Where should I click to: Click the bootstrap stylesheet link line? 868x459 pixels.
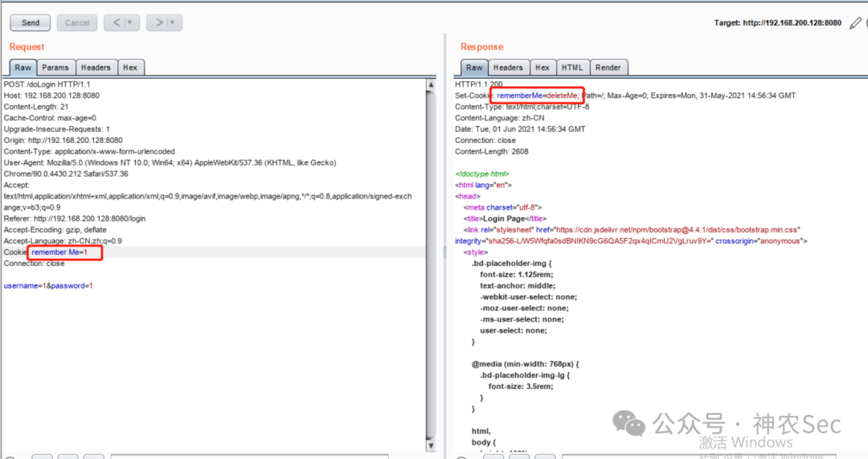point(632,230)
